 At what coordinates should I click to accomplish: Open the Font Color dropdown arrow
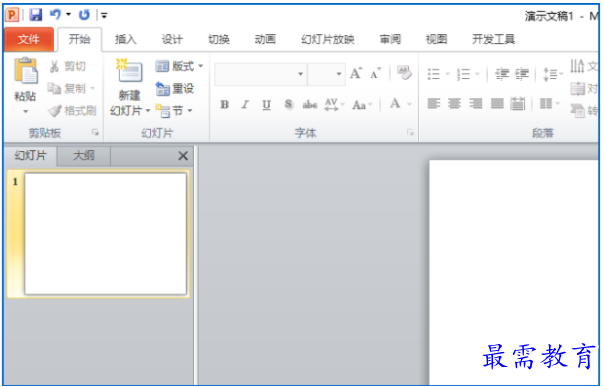[x=409, y=104]
